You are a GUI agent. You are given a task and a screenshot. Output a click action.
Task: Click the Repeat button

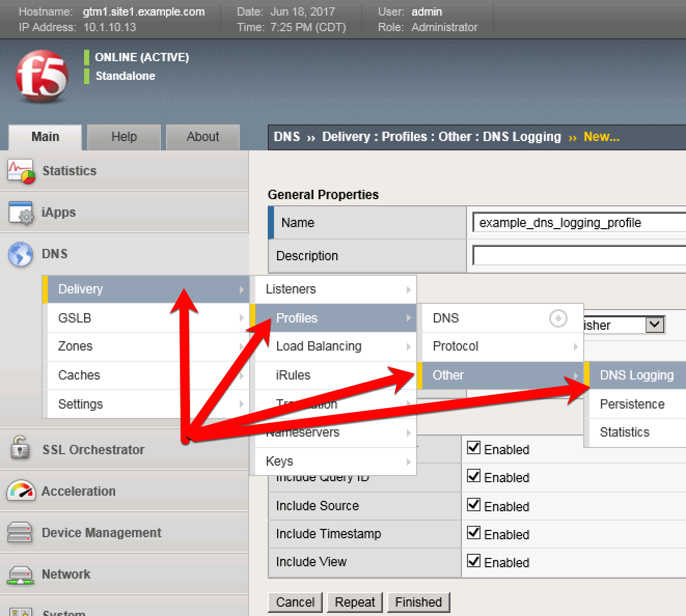pos(355,602)
